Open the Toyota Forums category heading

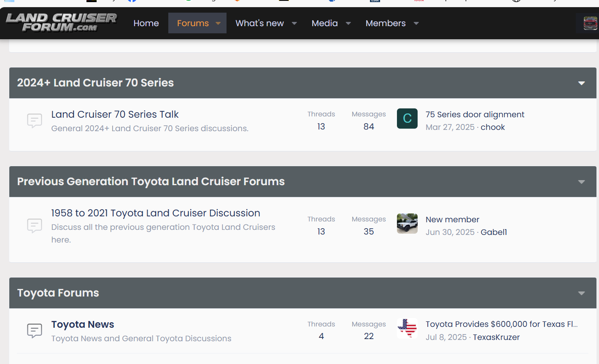58,293
